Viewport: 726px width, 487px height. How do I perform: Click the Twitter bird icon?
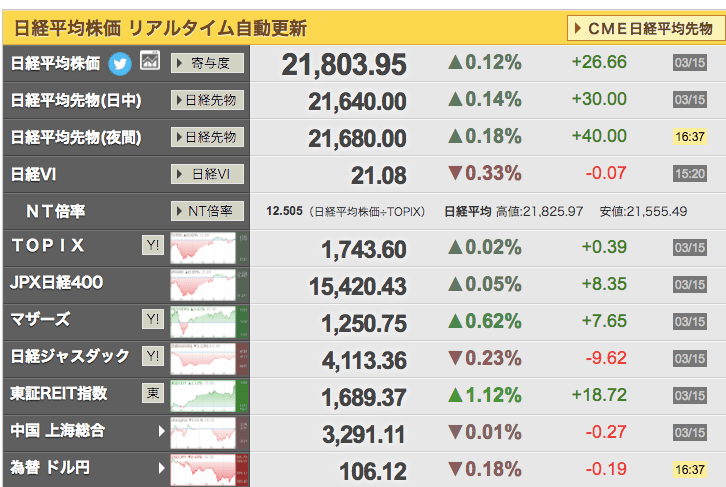(120, 63)
